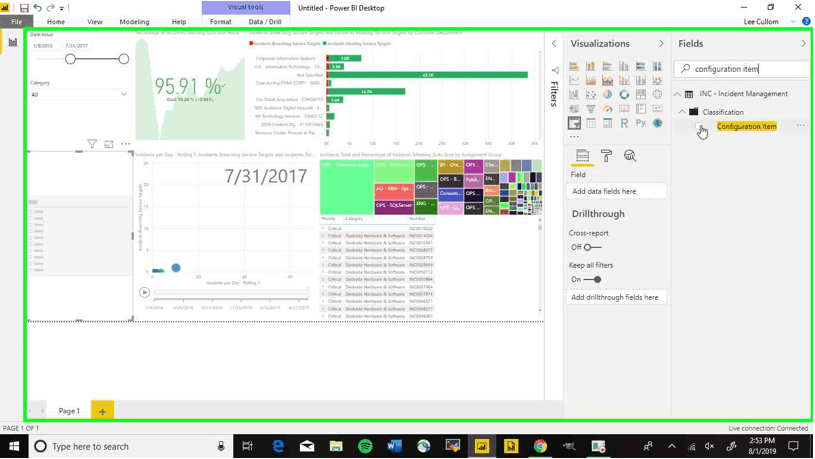Toggle the Keep all filters switch

[x=593, y=280]
